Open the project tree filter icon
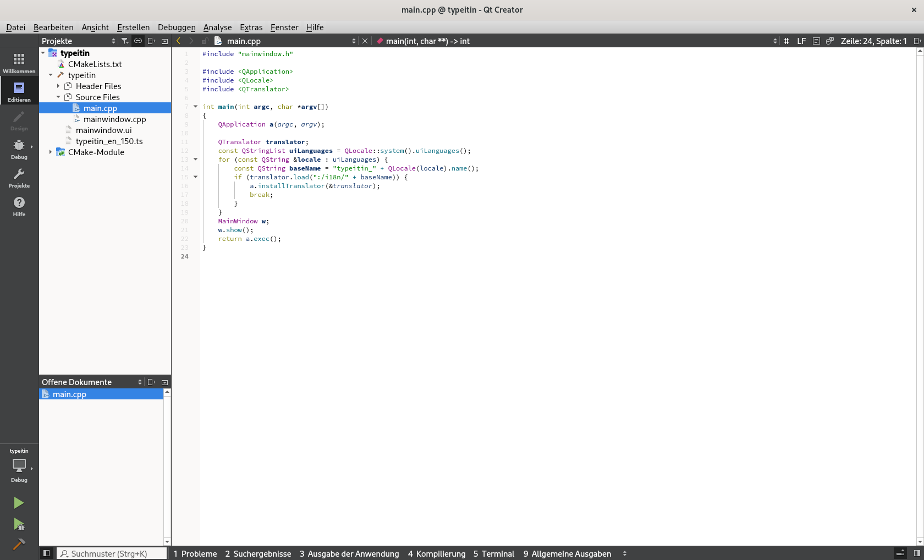The height and width of the screenshot is (560, 924). pyautogui.click(x=125, y=41)
